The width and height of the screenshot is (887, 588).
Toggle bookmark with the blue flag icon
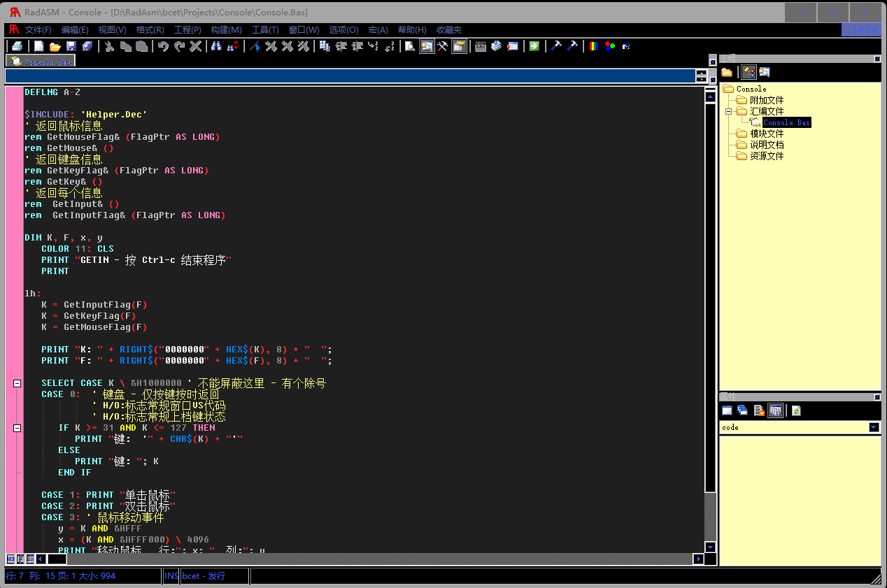click(255, 46)
